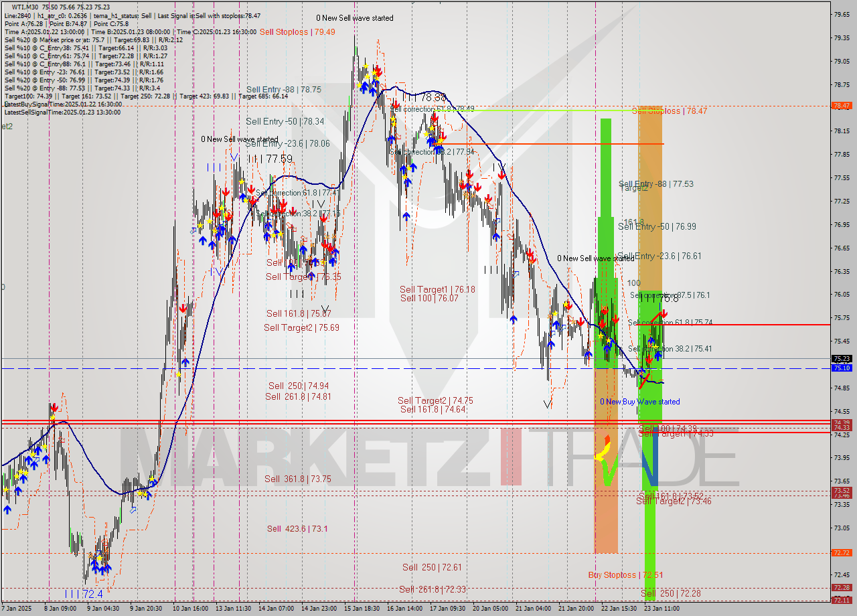Image resolution: width=857 pixels, height=616 pixels.
Task: Click the 'Sell 361.8 | 73.75' label
Action: pyautogui.click(x=298, y=479)
